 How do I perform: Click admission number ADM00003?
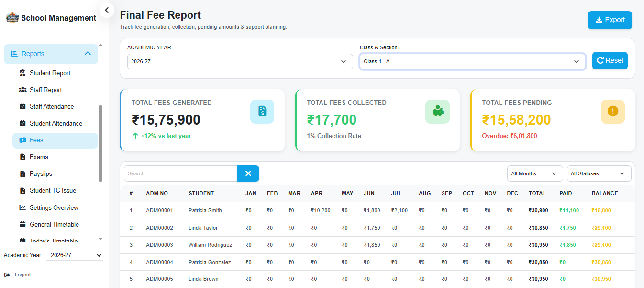tap(159, 245)
